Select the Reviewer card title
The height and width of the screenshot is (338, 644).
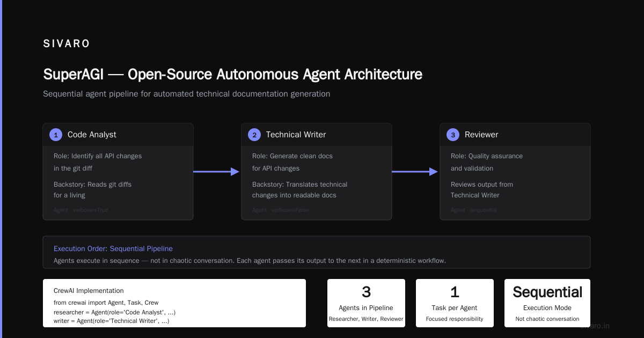tap(481, 135)
